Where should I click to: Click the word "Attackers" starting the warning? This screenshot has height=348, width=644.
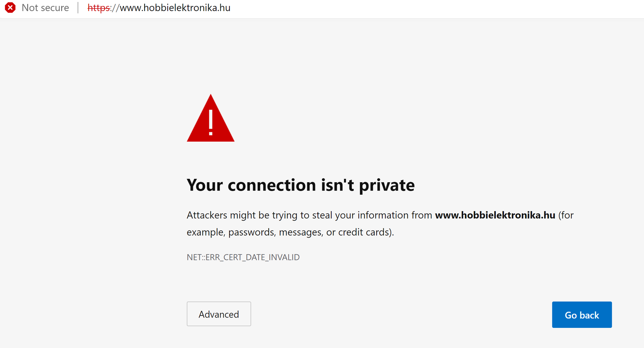[x=207, y=215]
